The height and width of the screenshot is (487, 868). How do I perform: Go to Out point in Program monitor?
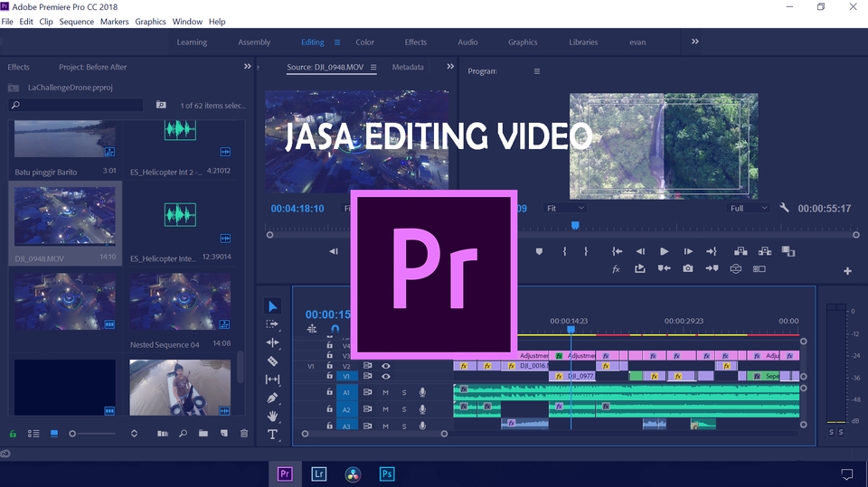712,251
